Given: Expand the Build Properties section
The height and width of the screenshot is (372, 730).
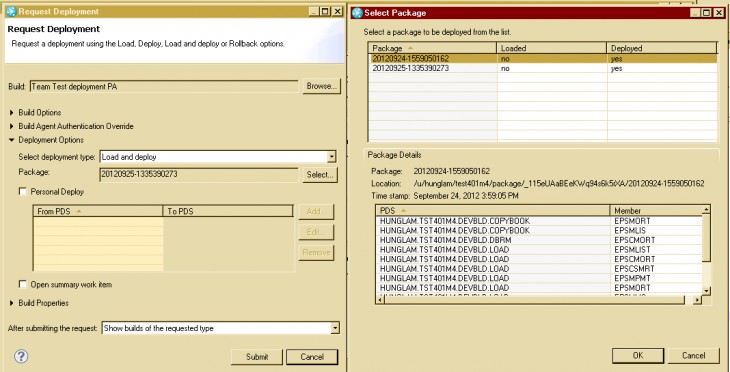Looking at the screenshot, I should (12, 303).
